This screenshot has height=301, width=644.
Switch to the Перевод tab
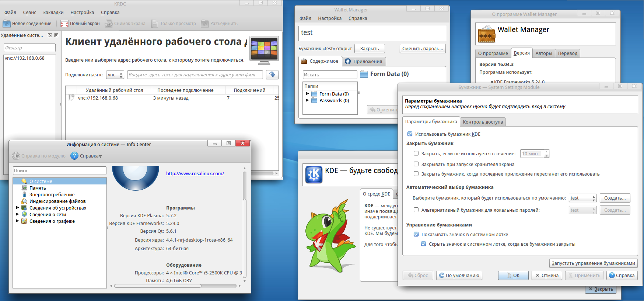tap(567, 53)
